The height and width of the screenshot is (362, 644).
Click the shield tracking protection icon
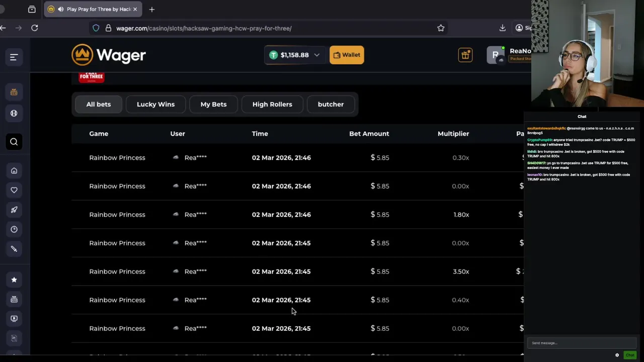tap(96, 28)
